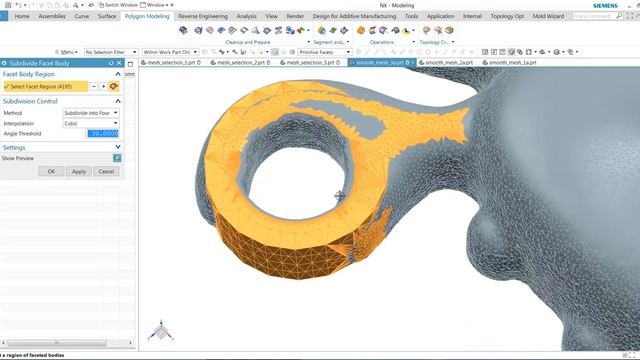Click orange first icon in Operations group
640x360 pixels.
click(x=361, y=30)
